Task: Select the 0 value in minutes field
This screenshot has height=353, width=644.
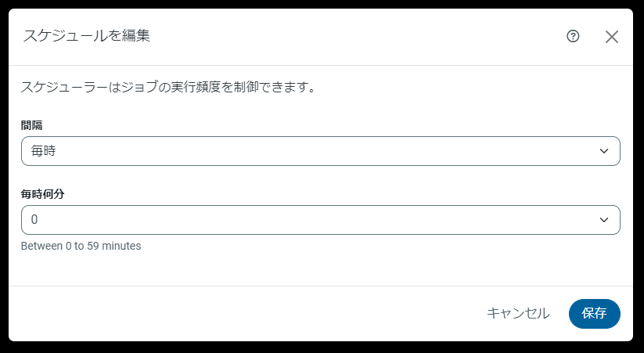Action: coord(34,220)
